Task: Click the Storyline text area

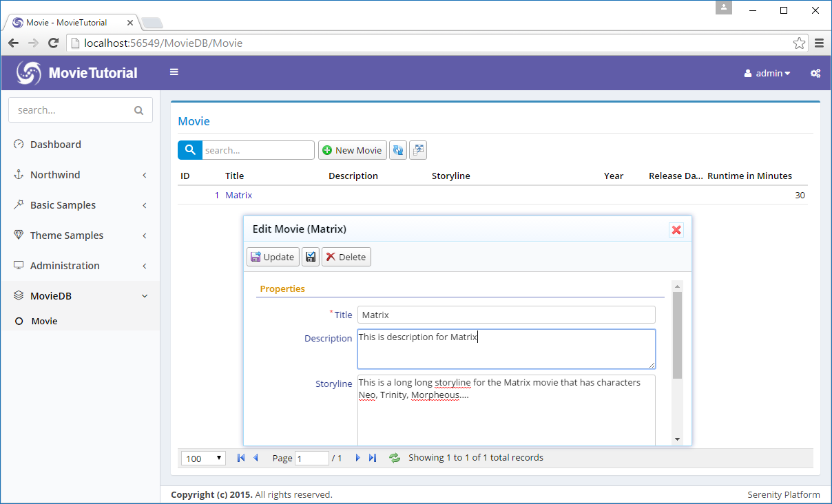Action: (x=506, y=410)
